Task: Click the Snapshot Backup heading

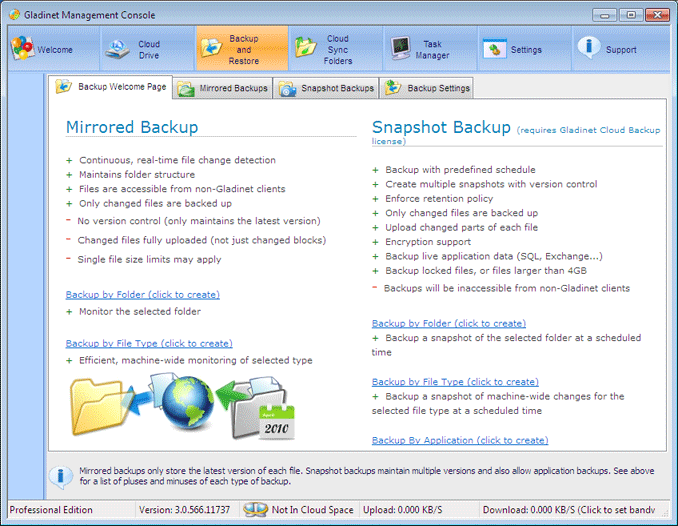Action: coord(441,127)
